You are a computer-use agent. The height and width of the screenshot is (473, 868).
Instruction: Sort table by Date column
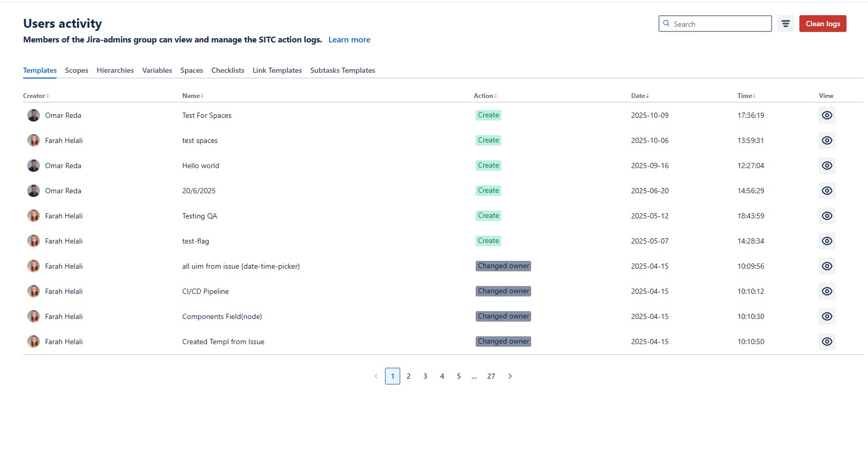pyautogui.click(x=640, y=96)
